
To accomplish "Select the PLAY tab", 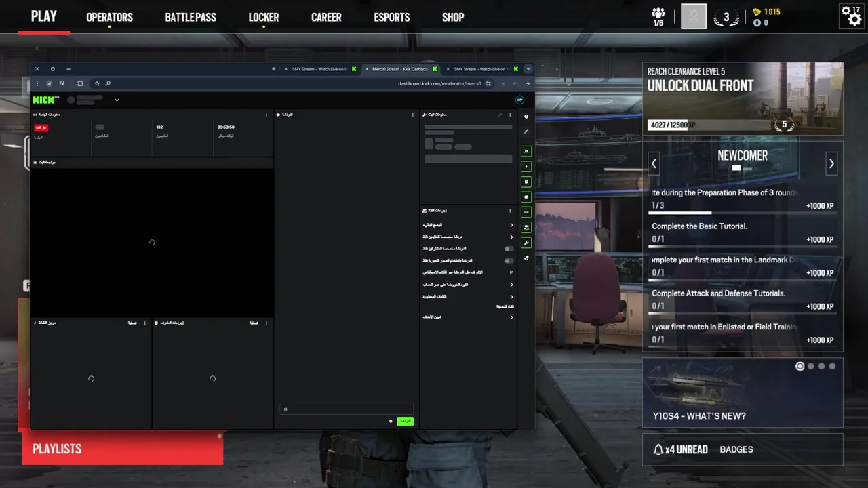I will pos(44,17).
